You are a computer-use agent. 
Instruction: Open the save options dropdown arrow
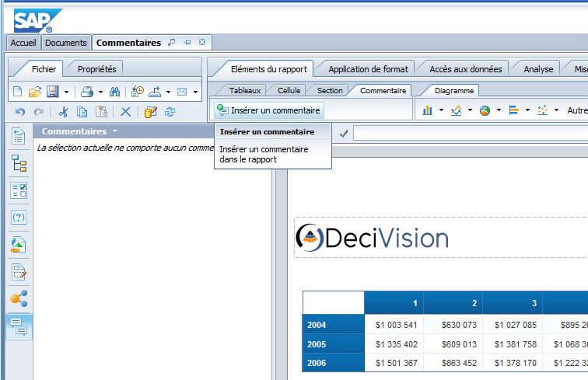[66, 92]
